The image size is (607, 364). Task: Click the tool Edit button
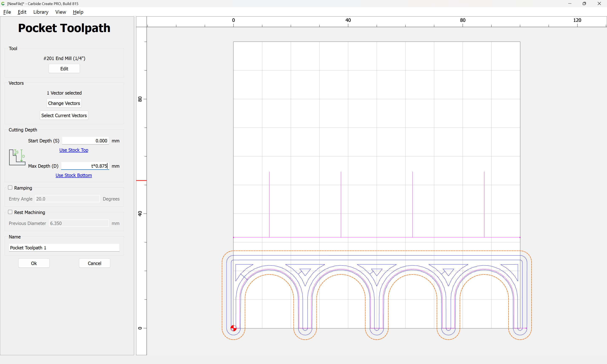pyautogui.click(x=64, y=69)
